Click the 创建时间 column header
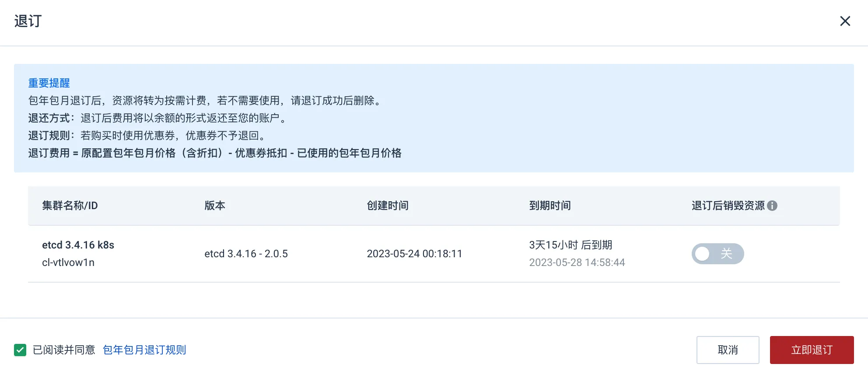 click(388, 206)
